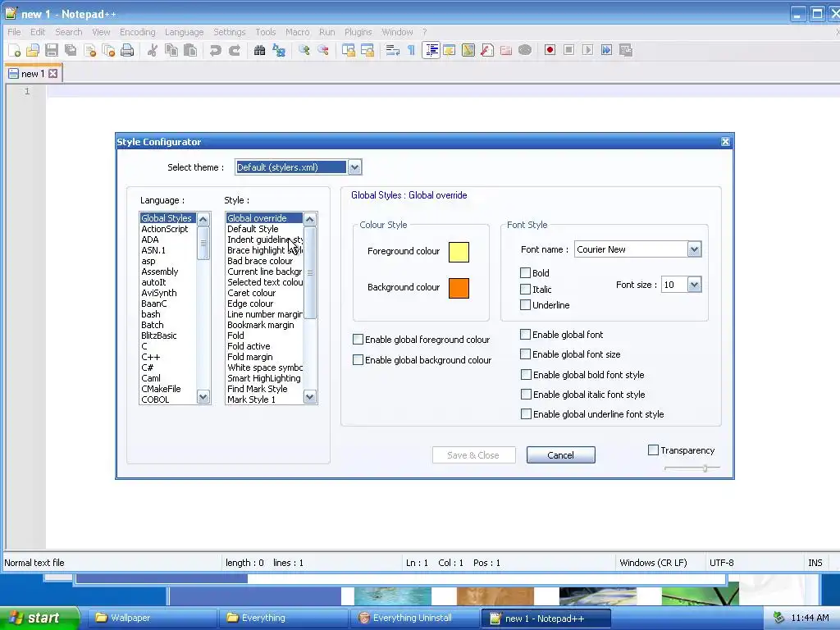Image resolution: width=840 pixels, height=630 pixels.
Task: Click the Open file toolbar icon
Action: point(33,50)
